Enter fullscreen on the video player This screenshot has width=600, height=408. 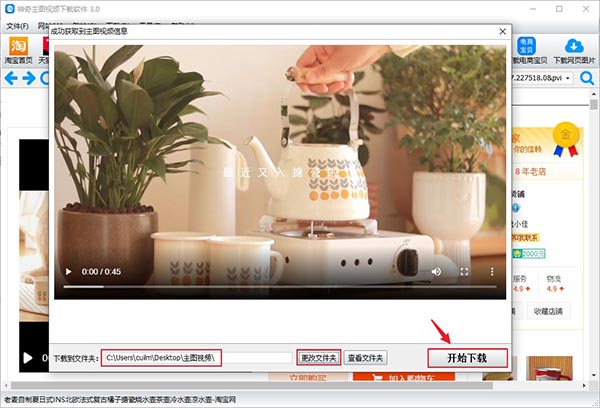(464, 271)
